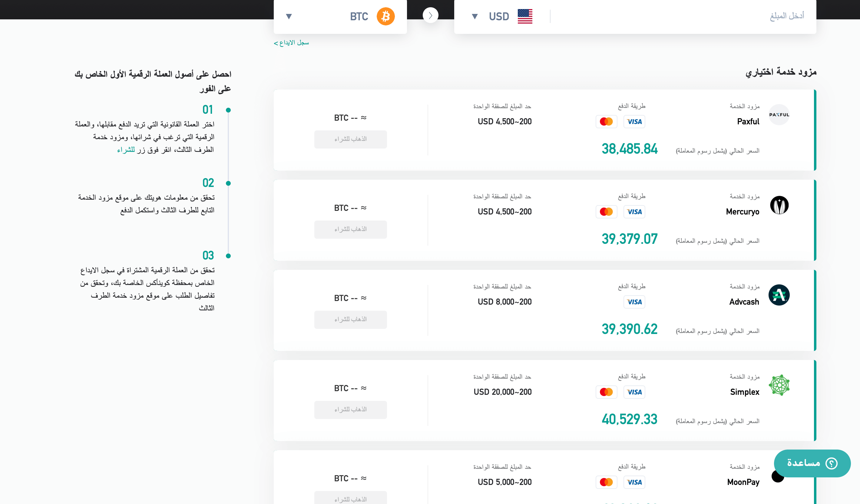
Task: Open the help chat button 'مساعدة'
Action: pyautogui.click(x=812, y=463)
